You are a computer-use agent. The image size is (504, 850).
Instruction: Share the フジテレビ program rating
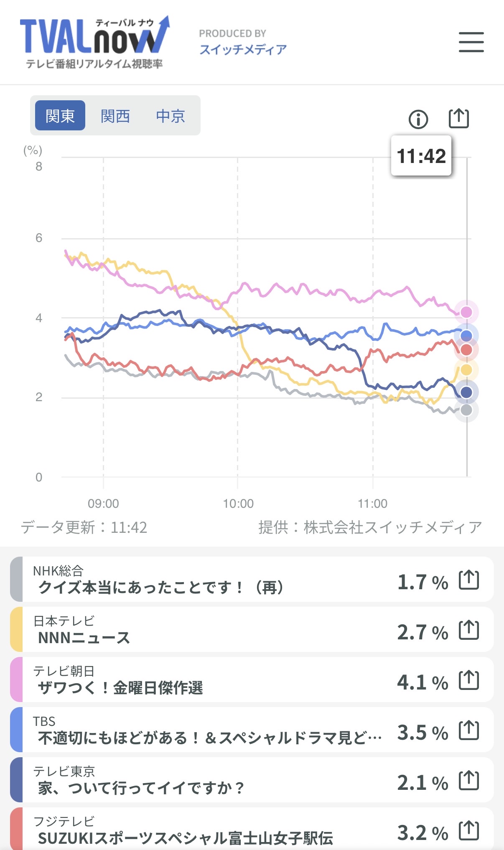tap(468, 831)
